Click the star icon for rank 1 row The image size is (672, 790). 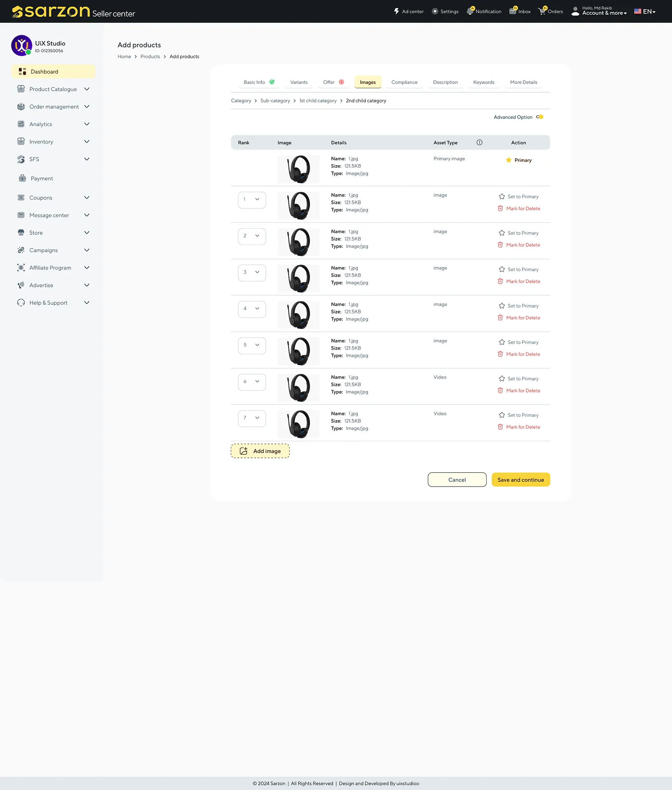[x=502, y=197]
